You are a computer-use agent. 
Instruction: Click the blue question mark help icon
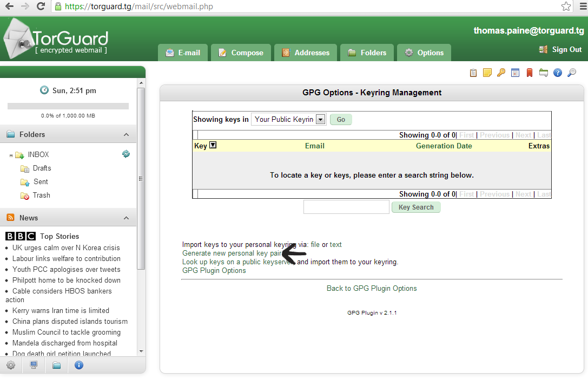558,73
